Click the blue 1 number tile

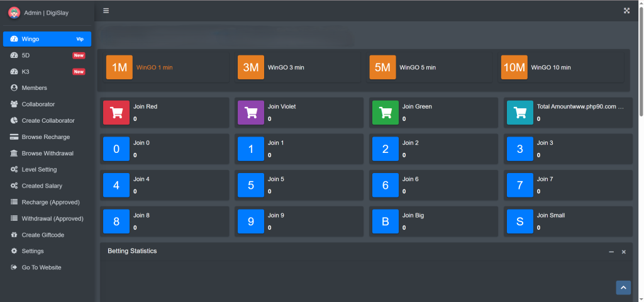(251, 148)
